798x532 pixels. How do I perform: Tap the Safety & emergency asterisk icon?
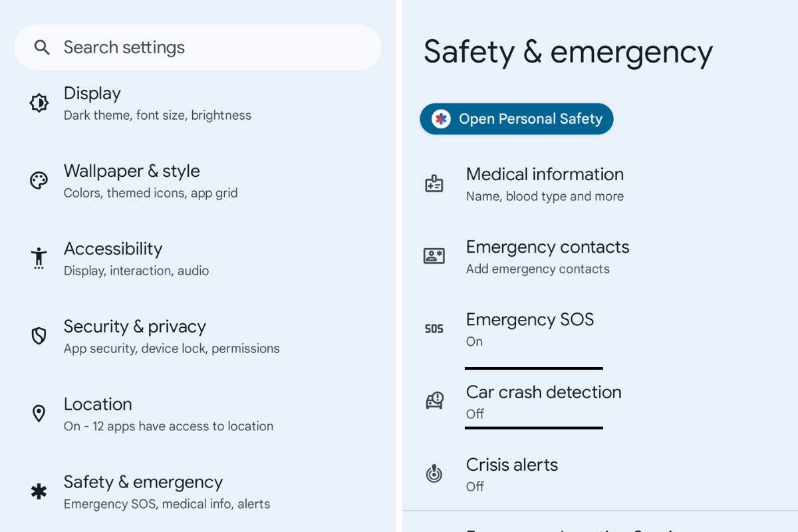coord(39,491)
